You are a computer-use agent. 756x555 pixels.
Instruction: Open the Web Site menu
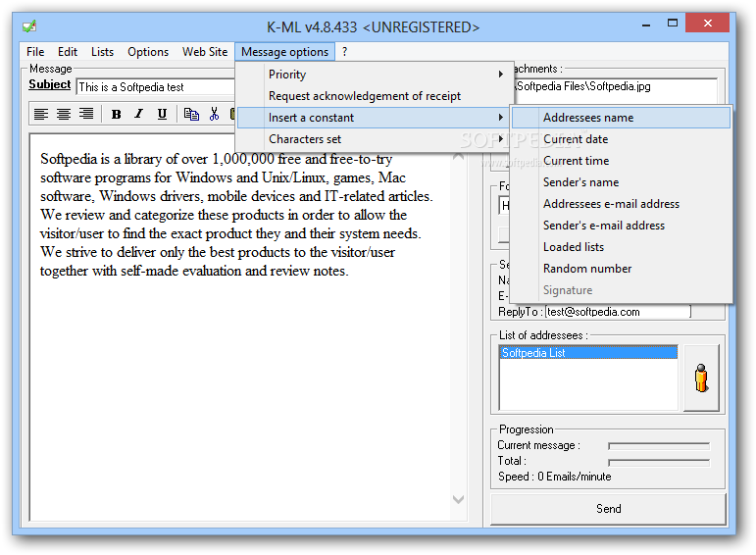click(205, 52)
